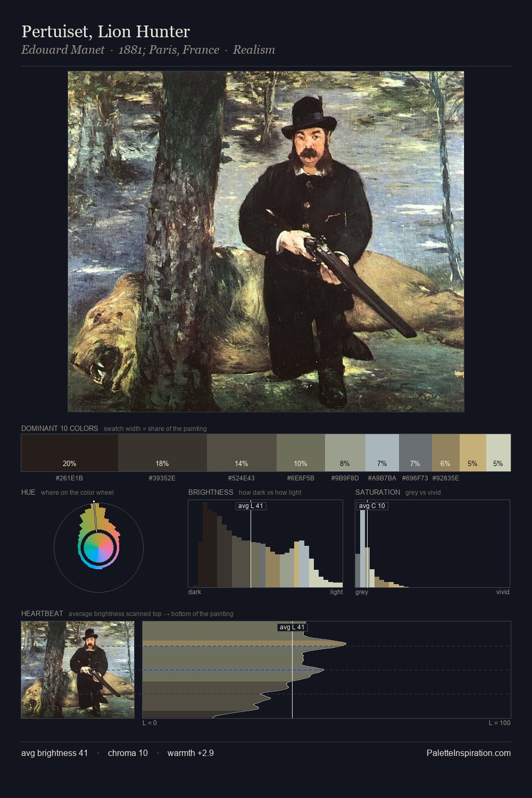Pick the 6% brown swatch #92835E
The width and height of the screenshot is (532, 798).
446,453
